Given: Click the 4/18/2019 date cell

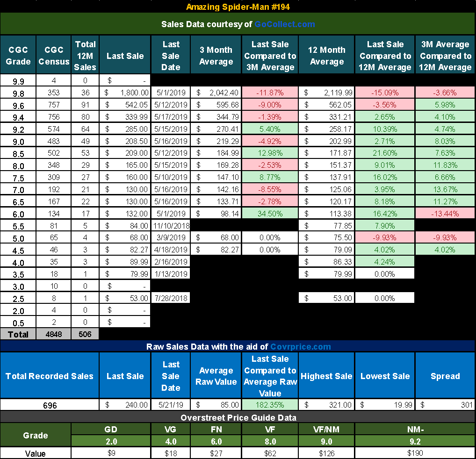Looking at the screenshot, I should click(171, 250).
